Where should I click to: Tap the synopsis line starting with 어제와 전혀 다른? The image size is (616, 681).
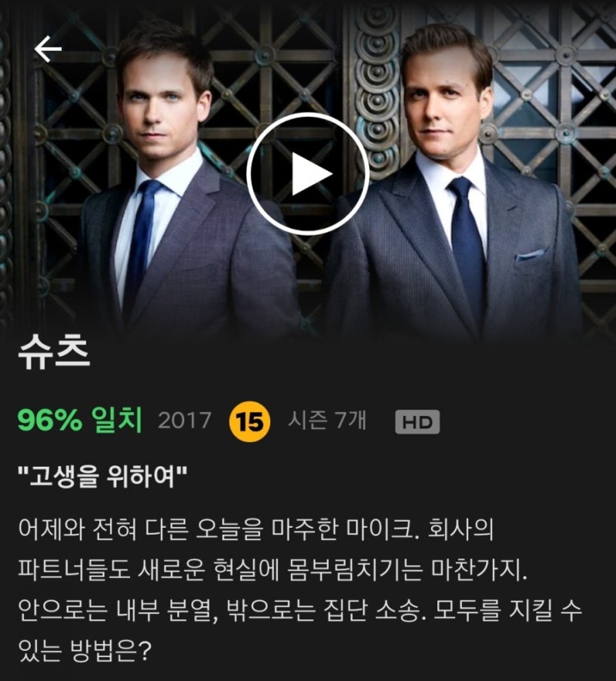coord(256,529)
